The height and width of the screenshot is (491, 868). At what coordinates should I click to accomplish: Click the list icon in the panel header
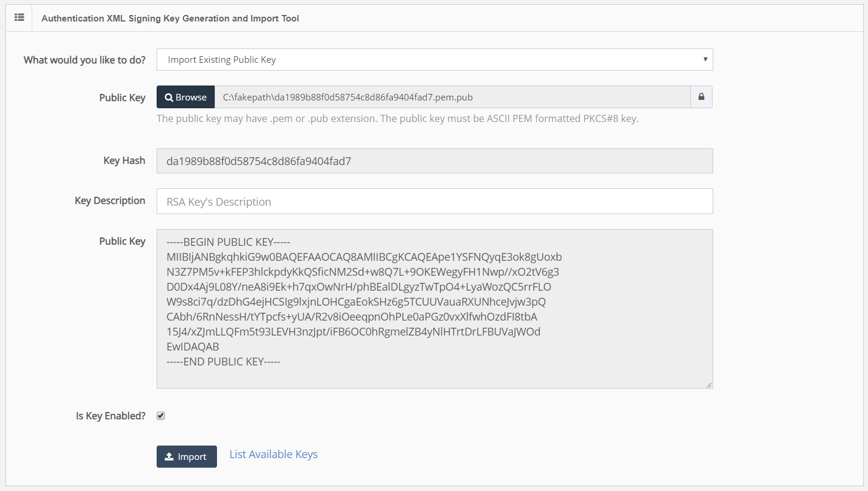(x=19, y=18)
